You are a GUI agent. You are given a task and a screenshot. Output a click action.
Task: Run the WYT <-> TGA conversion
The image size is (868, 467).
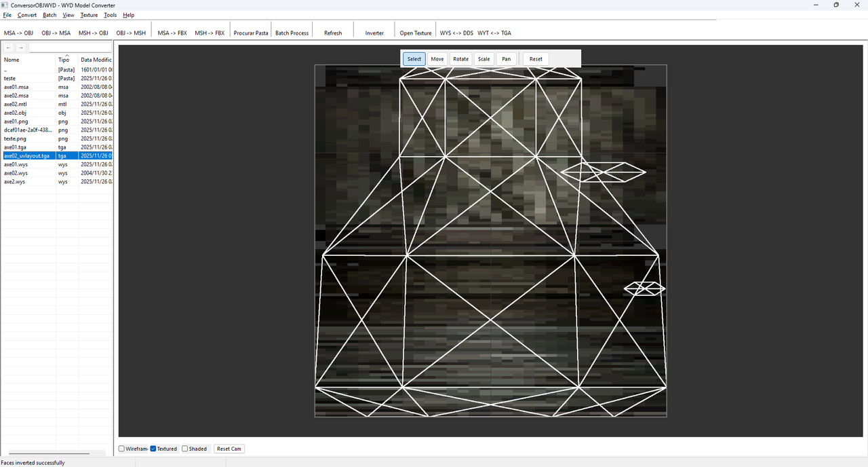click(494, 33)
